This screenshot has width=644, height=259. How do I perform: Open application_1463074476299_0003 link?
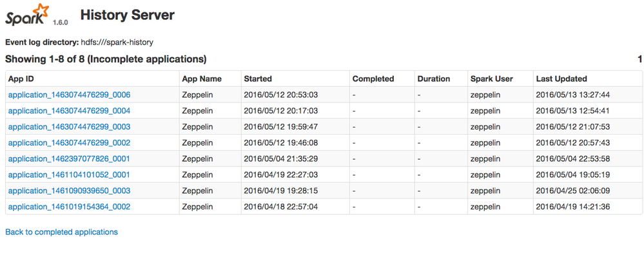[x=69, y=127]
